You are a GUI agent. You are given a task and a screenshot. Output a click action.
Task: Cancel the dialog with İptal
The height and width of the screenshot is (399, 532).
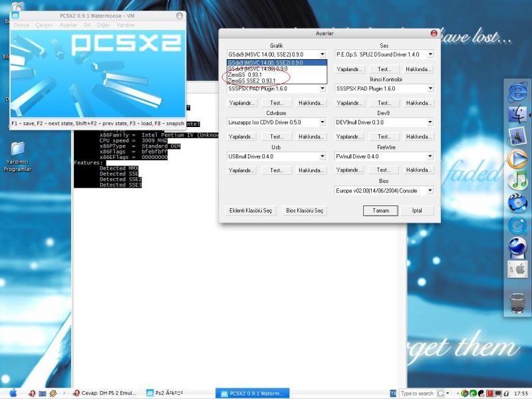[x=417, y=211]
